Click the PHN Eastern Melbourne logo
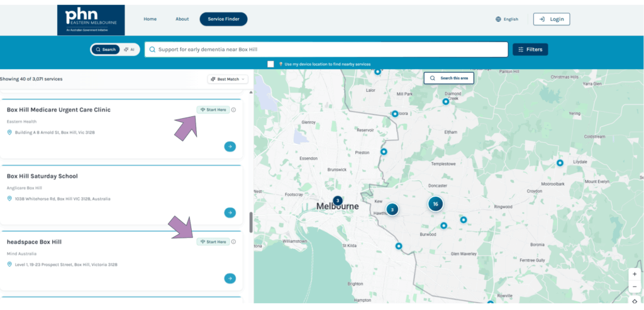 tap(91, 20)
